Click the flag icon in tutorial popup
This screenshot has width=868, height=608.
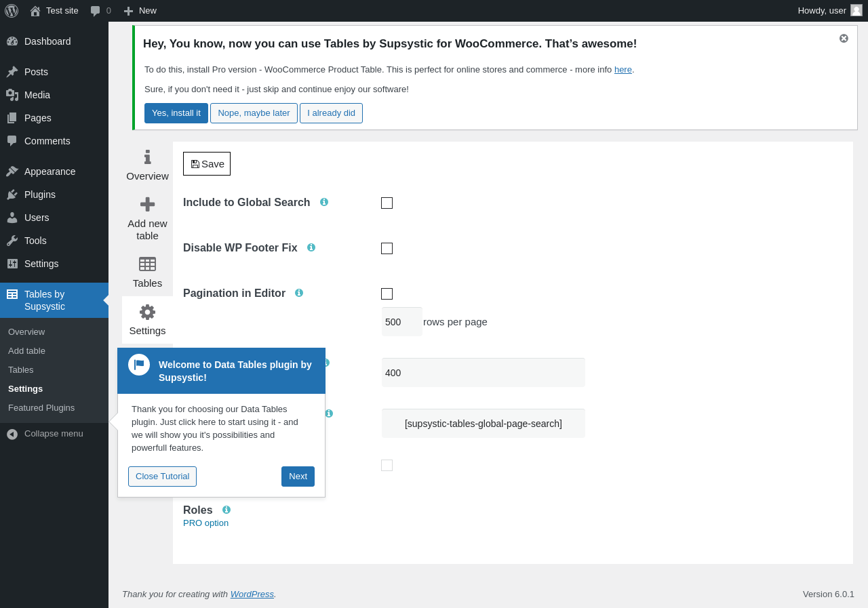[139, 365]
